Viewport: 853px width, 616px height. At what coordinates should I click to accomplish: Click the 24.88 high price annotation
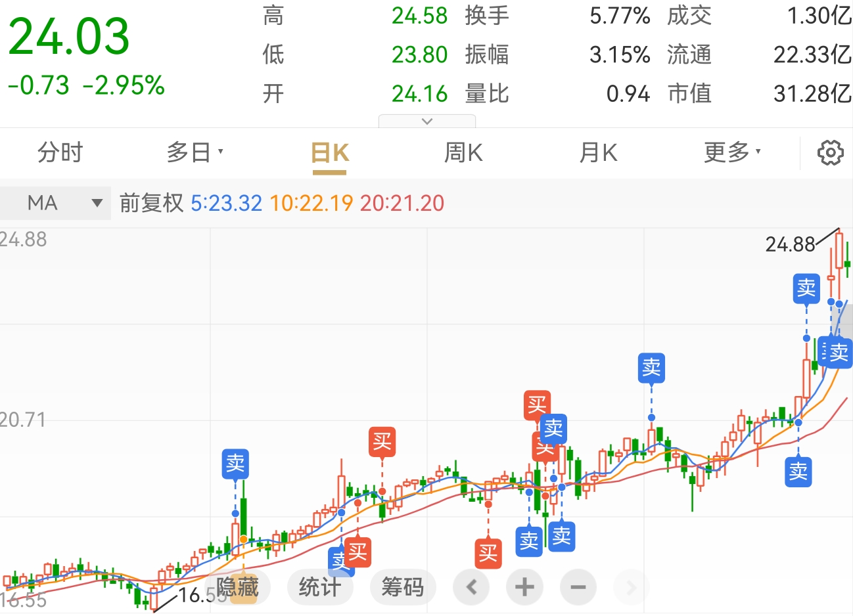click(790, 244)
